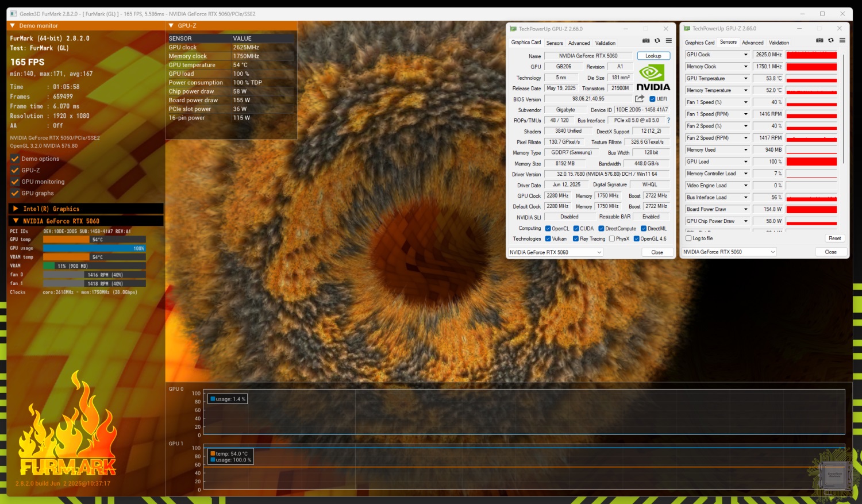Viewport: 862px width, 504px height.
Task: Toggle the GPU monitoring checkbox
Action: [x=15, y=182]
